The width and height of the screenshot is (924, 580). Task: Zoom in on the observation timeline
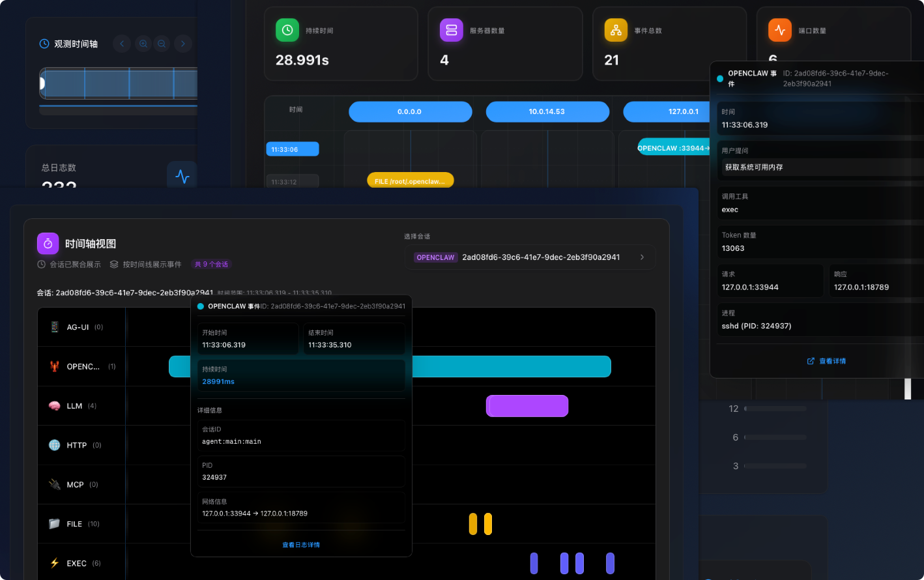[x=143, y=44]
